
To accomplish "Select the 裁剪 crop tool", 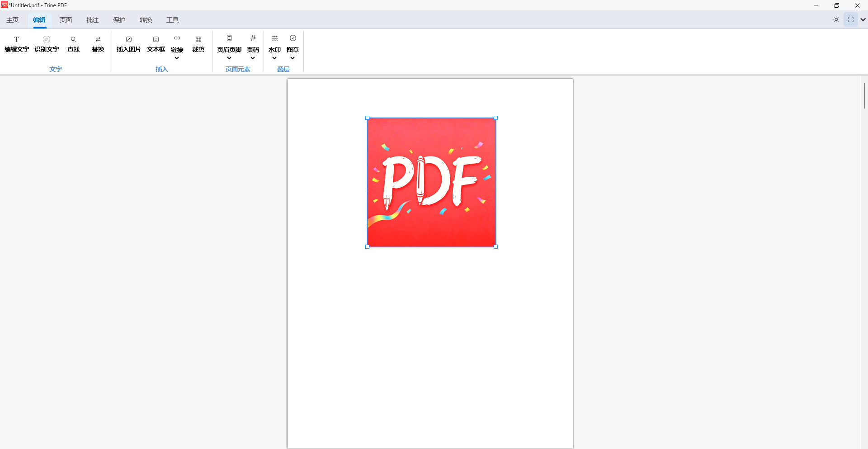I will point(198,44).
